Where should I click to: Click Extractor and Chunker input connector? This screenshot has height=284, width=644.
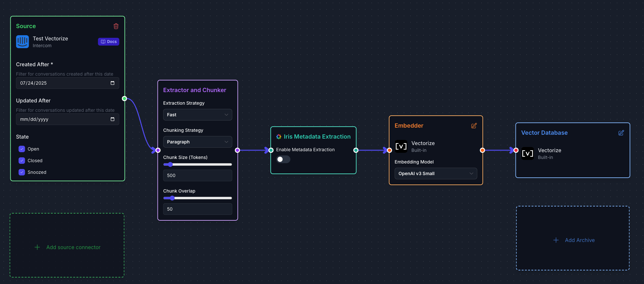158,150
